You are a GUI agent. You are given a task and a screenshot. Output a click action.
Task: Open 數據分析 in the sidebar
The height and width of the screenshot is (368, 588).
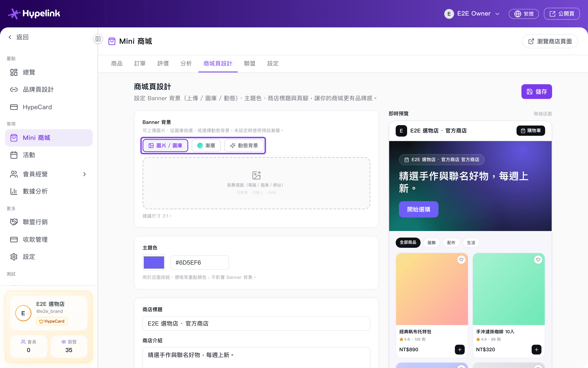pyautogui.click(x=49, y=191)
